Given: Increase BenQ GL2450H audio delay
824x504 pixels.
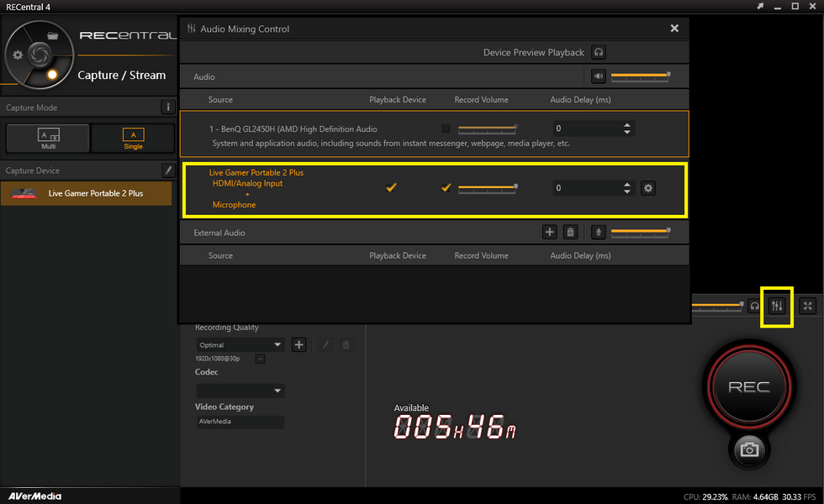Looking at the screenshot, I should (x=627, y=125).
